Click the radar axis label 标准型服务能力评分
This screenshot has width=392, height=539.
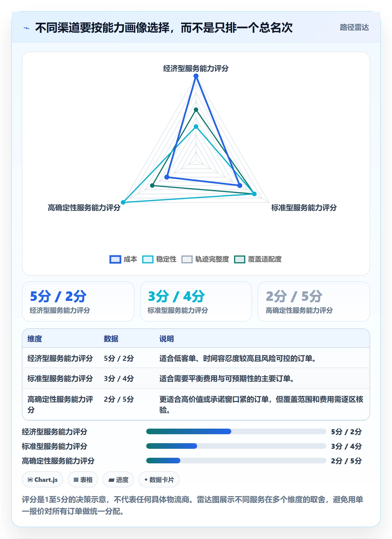click(304, 208)
